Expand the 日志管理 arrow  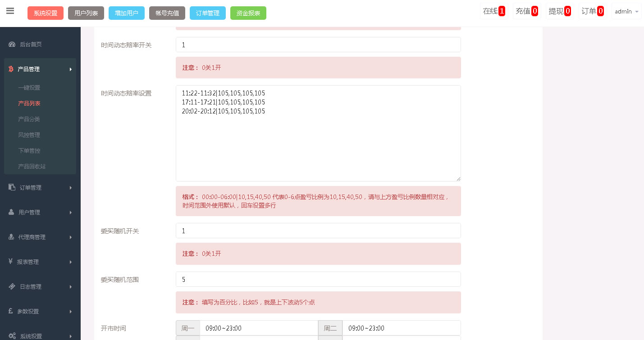click(x=71, y=287)
